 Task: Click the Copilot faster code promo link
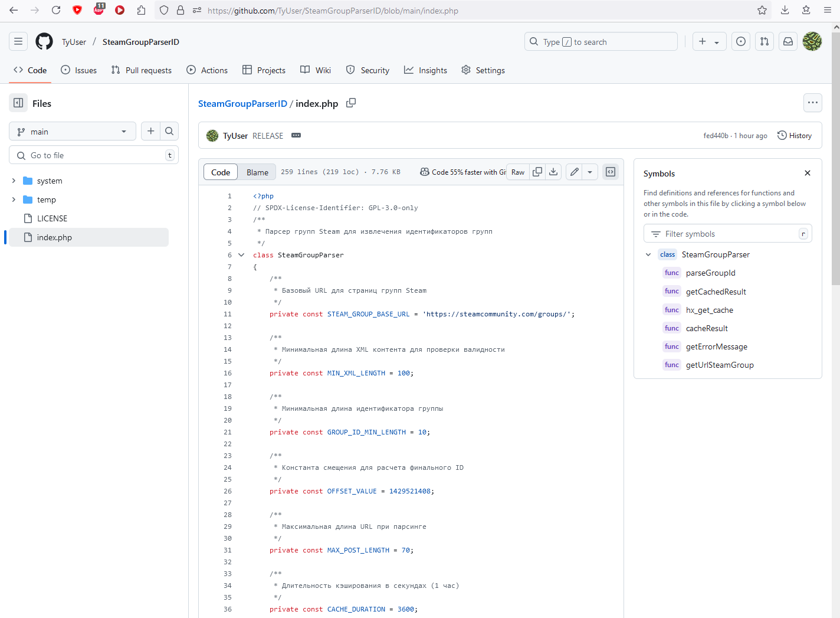click(x=463, y=172)
